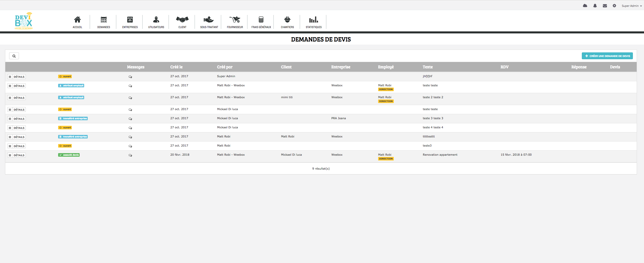This screenshot has height=263, width=644.
Task: Click the Entreprise column header
Action: pos(341,67)
